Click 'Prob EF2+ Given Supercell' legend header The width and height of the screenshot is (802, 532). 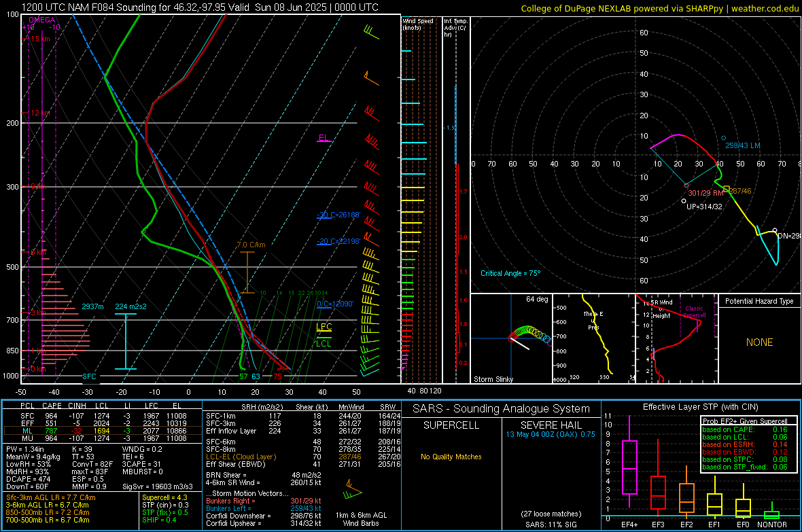coord(745,421)
